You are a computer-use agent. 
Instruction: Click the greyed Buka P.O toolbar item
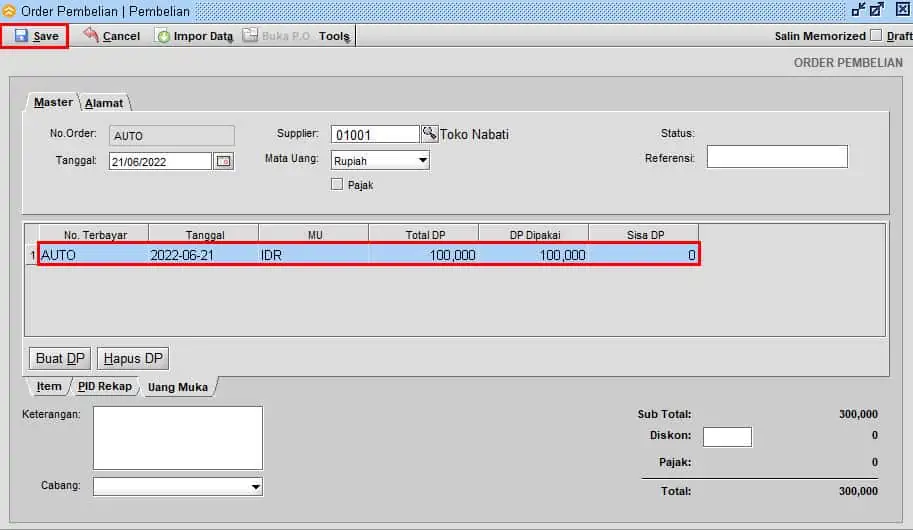pos(277,36)
